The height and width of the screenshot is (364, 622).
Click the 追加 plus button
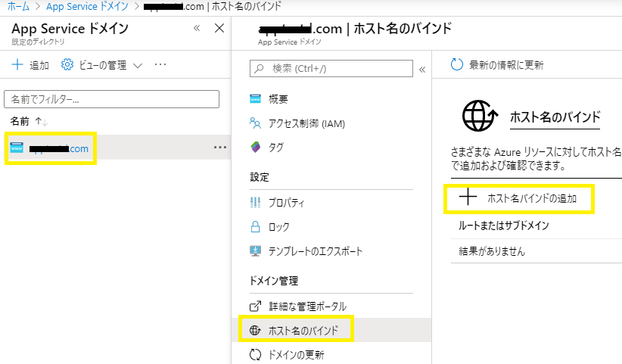click(30, 64)
